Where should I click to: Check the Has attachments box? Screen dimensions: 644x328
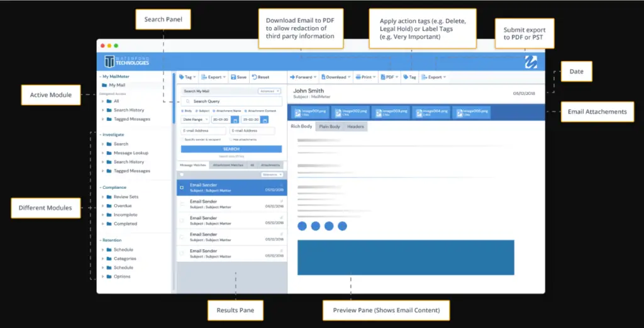[231, 140]
